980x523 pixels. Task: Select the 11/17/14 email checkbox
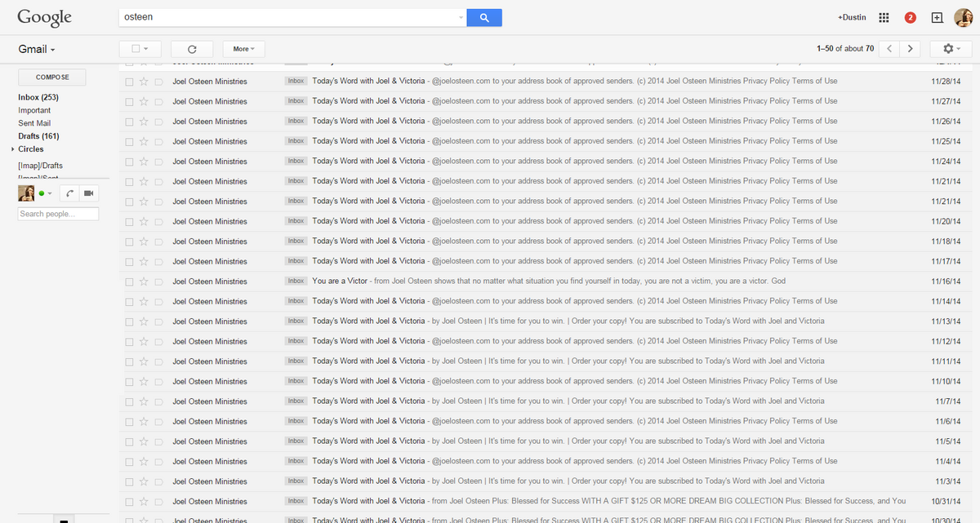pyautogui.click(x=129, y=262)
